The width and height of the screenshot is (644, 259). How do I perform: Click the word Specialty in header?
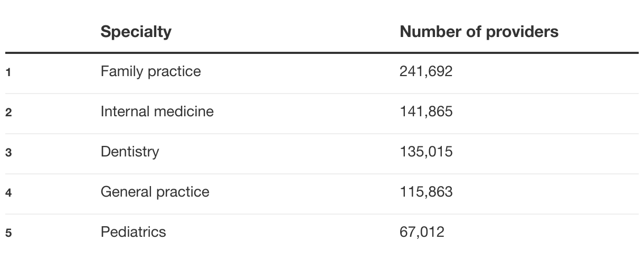[x=136, y=32]
